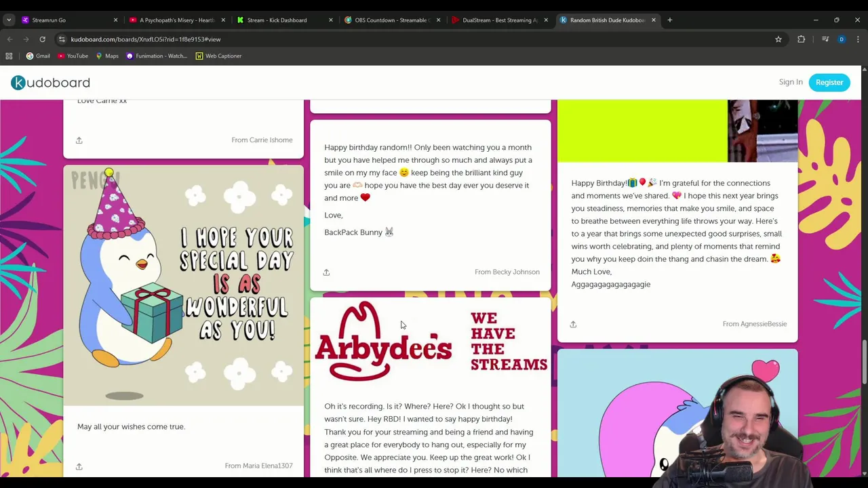Close the Streamrun Go tab
The width and height of the screenshot is (868, 488).
115,20
